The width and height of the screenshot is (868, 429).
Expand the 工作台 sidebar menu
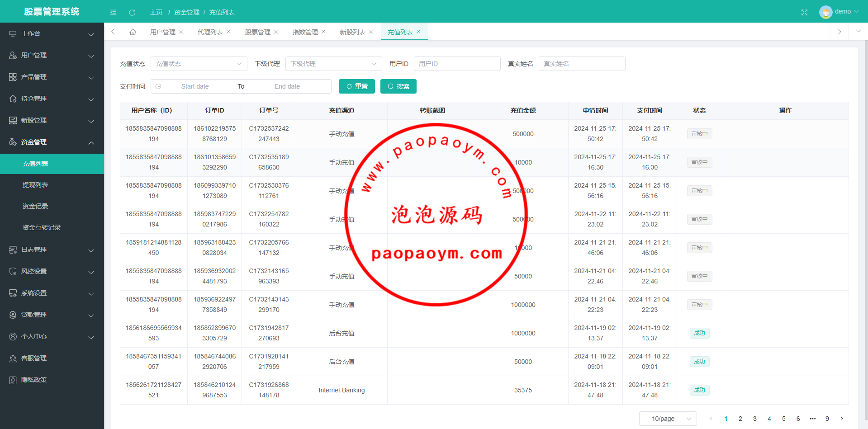coord(52,33)
